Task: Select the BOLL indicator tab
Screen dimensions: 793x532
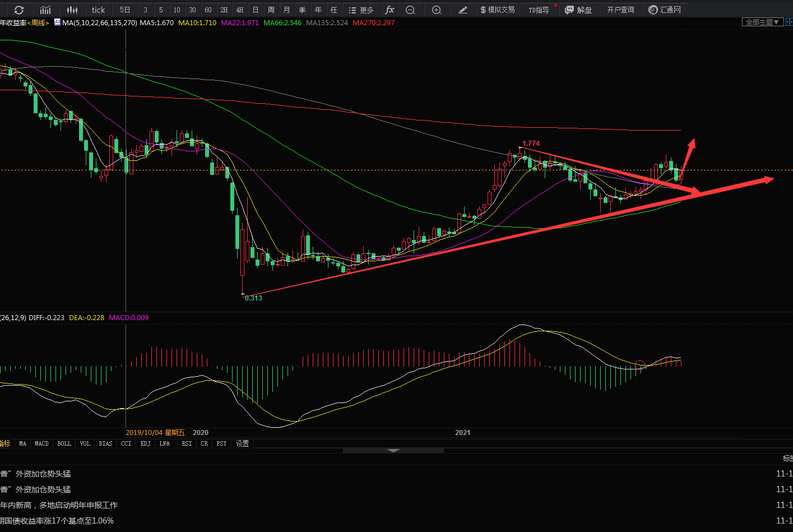Action: 64,443
